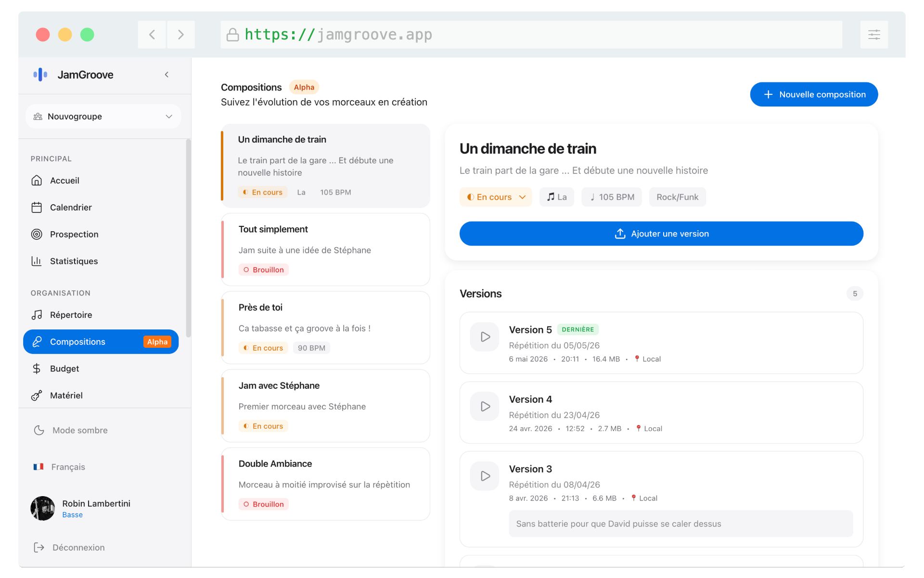Click Répétition du 23/04/26 text
924x578 pixels.
point(554,415)
